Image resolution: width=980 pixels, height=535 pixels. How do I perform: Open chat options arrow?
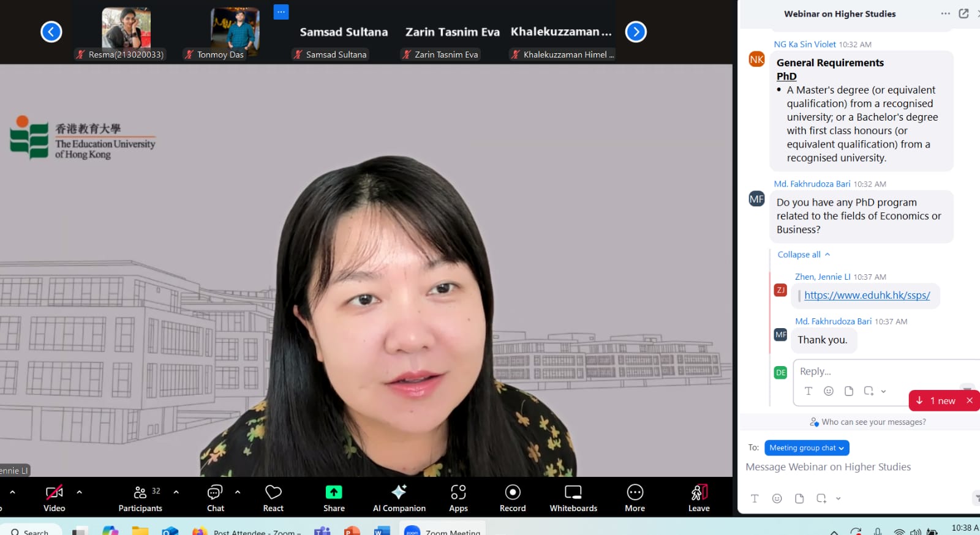click(x=238, y=492)
